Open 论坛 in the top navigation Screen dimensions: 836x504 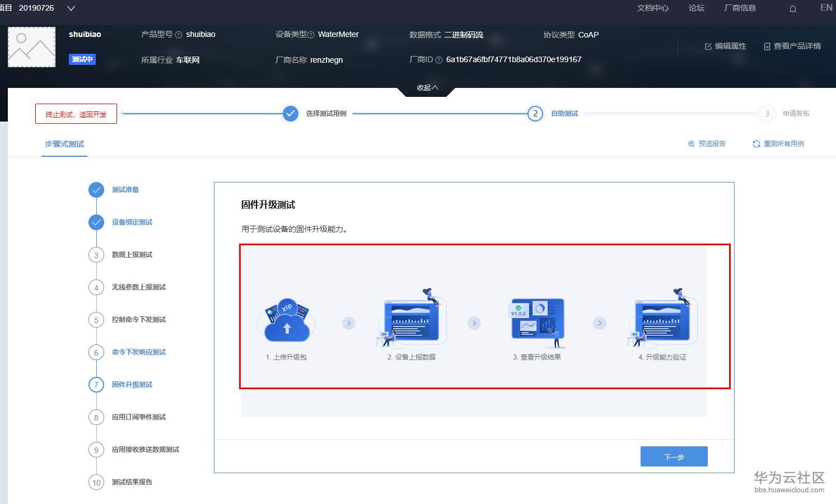click(x=697, y=8)
